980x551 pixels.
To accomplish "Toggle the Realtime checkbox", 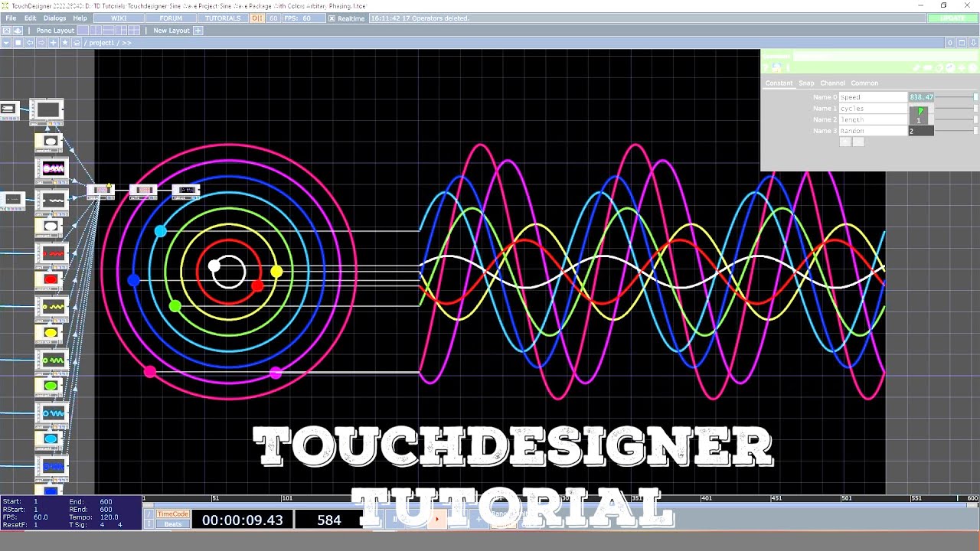I will (332, 18).
